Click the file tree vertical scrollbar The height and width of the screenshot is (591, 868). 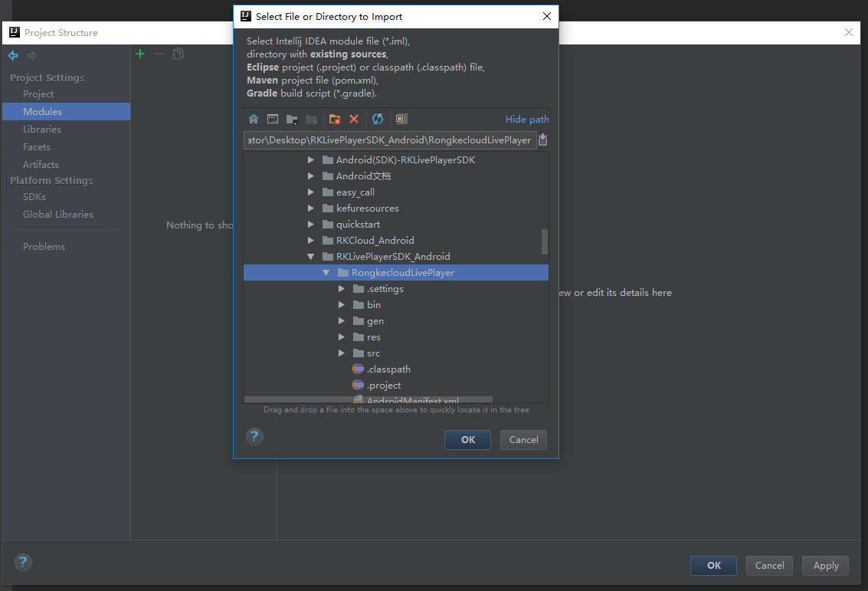coord(545,241)
